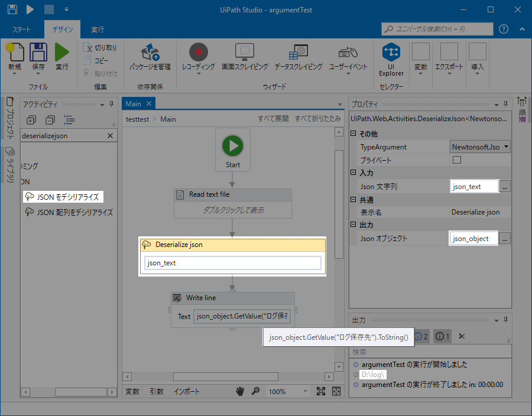Click the activities panel tree-view options icon

tap(69, 120)
